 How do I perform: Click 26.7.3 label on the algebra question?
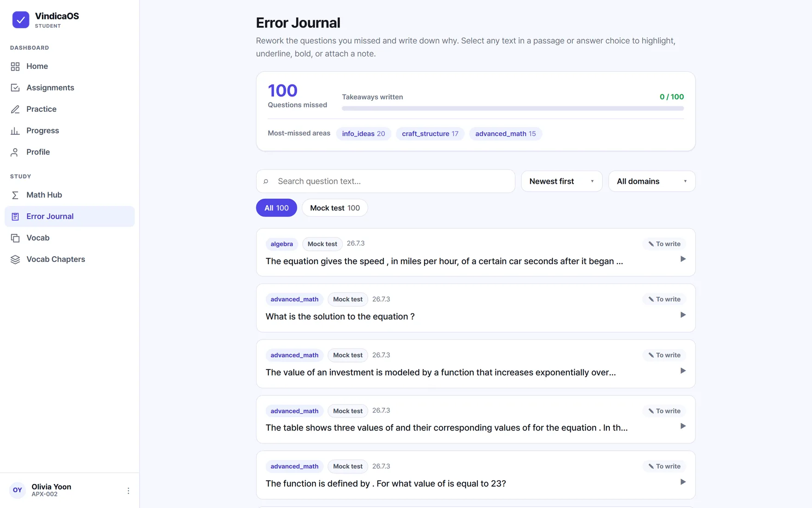[356, 243]
